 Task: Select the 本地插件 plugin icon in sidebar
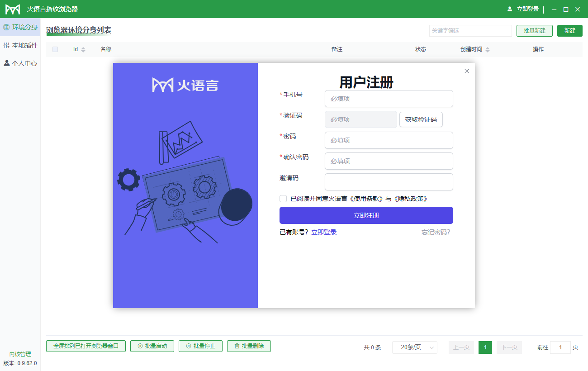coord(6,45)
